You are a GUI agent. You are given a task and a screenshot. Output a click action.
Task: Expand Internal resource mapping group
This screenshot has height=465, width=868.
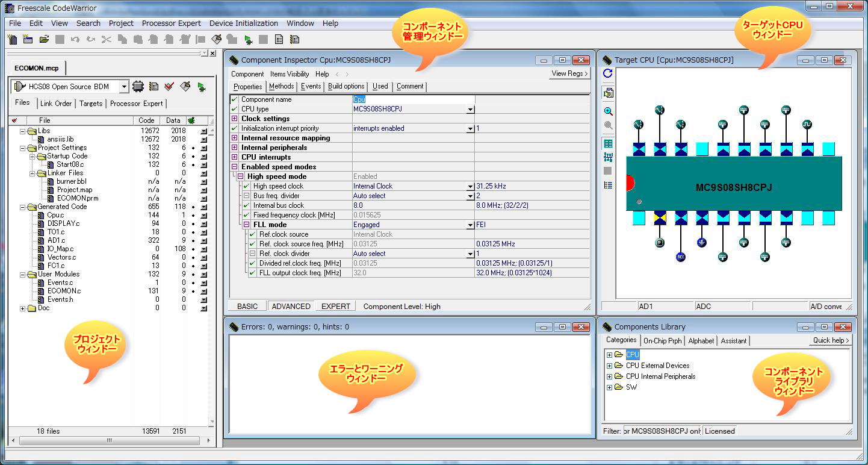(x=235, y=138)
